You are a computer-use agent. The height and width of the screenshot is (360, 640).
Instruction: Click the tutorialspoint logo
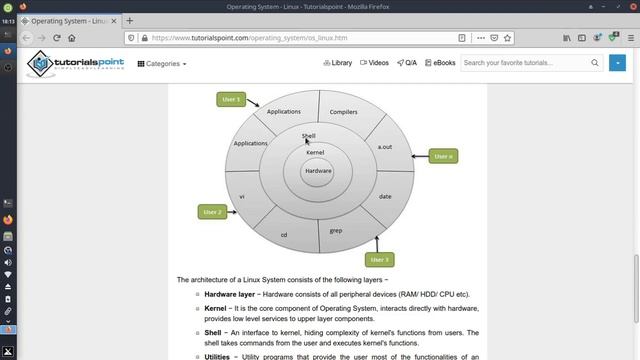75,64
